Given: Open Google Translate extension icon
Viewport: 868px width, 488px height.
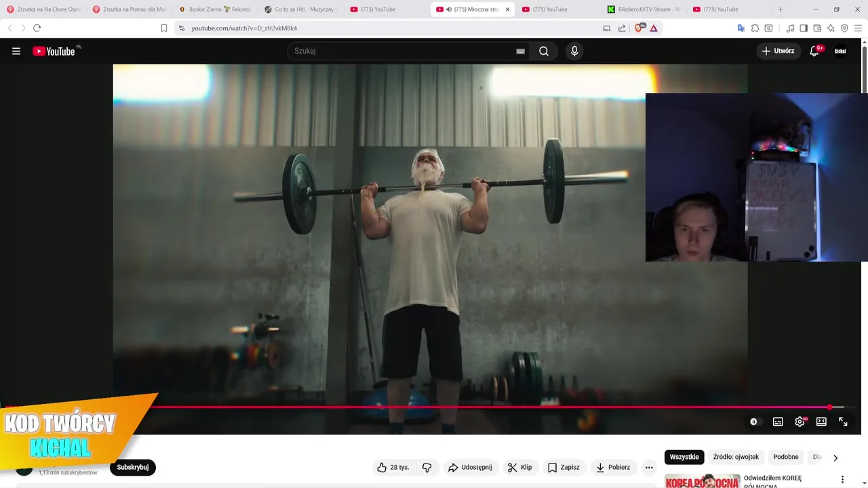Looking at the screenshot, I should pyautogui.click(x=741, y=28).
